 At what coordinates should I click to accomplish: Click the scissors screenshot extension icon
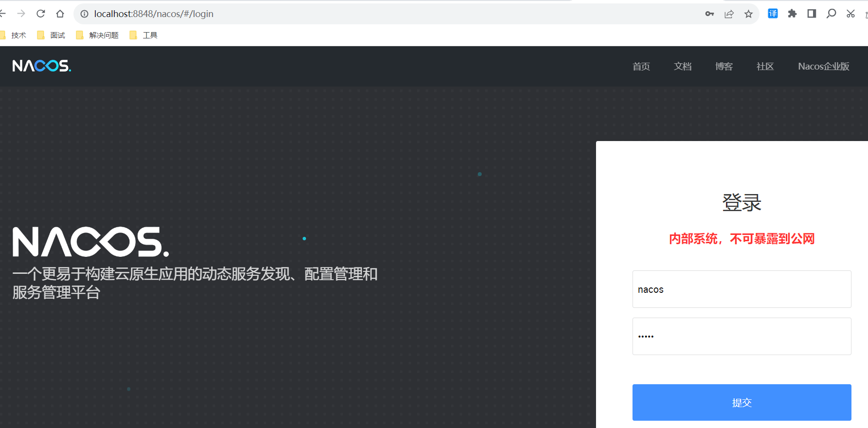(x=850, y=14)
